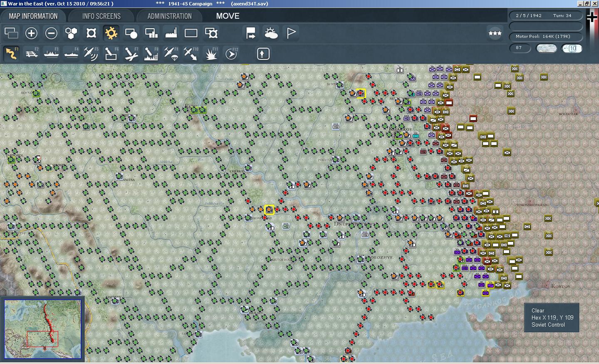Screen dimensions: 599x364
Task: Select the F2 Rail Move mode icon
Action: pos(31,54)
